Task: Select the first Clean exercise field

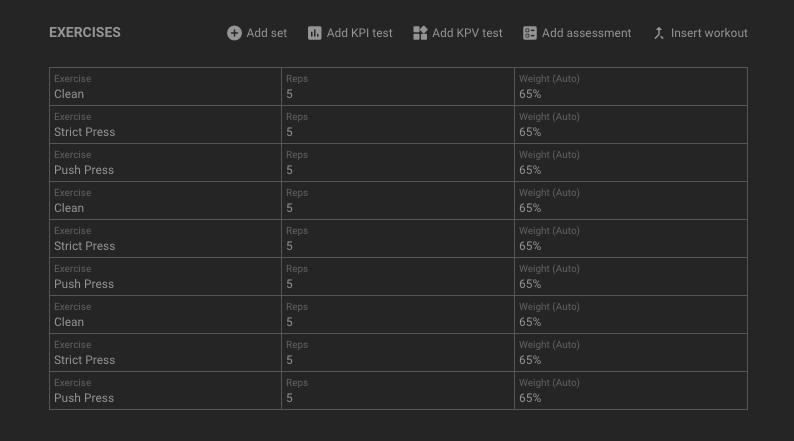Action: pos(165,87)
